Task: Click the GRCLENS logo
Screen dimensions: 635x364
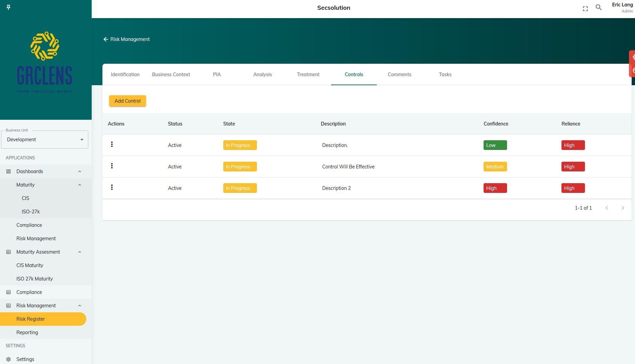Action: click(x=45, y=62)
